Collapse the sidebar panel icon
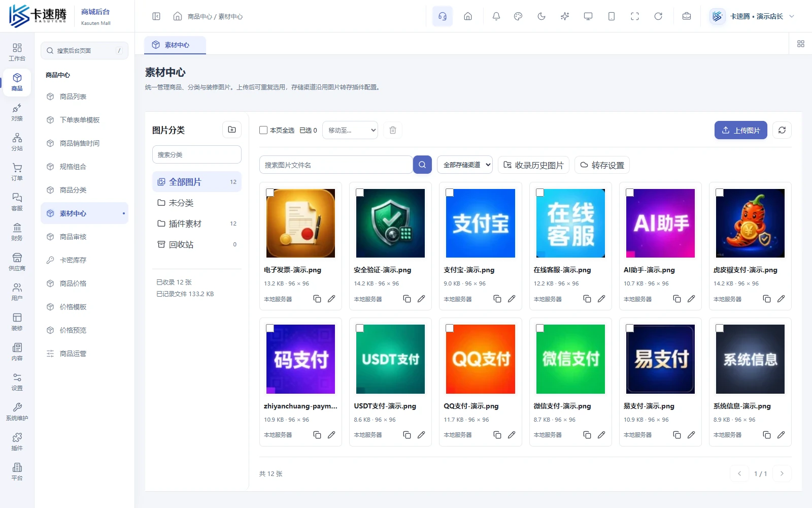Viewport: 812px width, 508px height. point(156,16)
